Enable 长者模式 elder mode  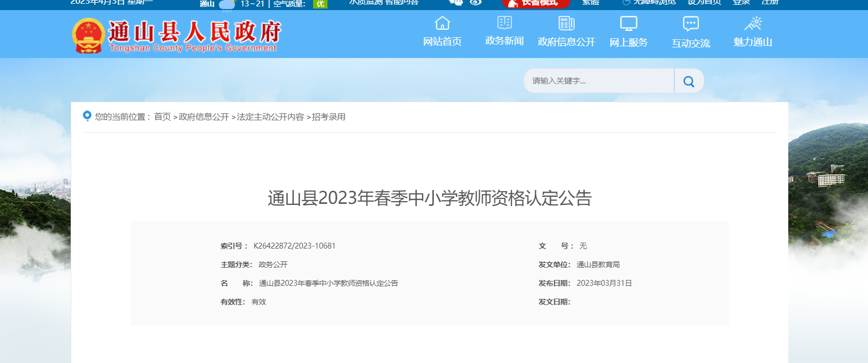[x=536, y=3]
